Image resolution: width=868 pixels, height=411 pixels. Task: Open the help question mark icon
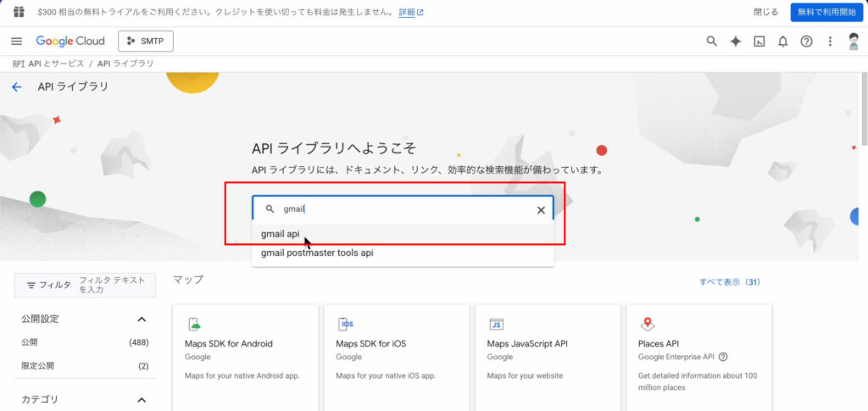point(807,42)
